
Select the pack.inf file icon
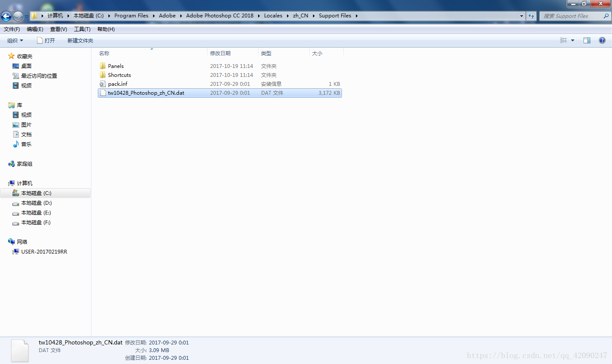(102, 84)
